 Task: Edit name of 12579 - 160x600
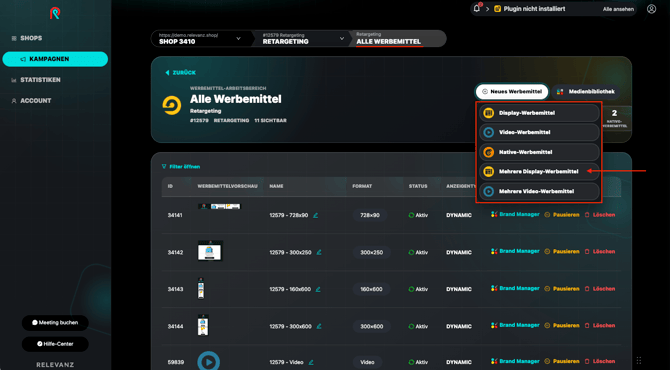pos(318,289)
